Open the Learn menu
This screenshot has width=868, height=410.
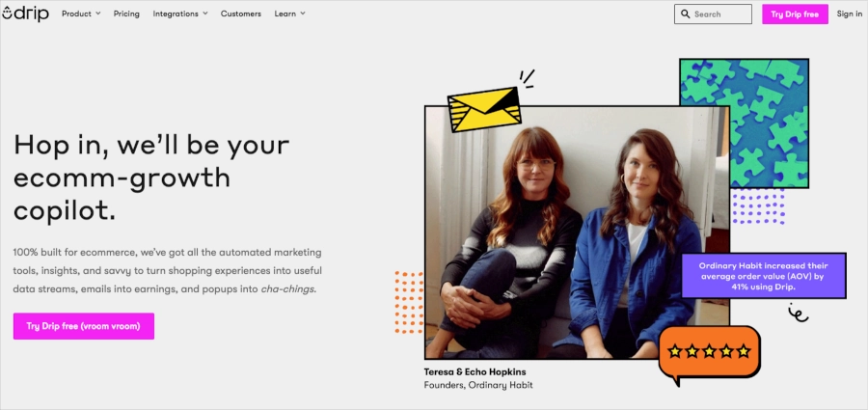click(289, 14)
